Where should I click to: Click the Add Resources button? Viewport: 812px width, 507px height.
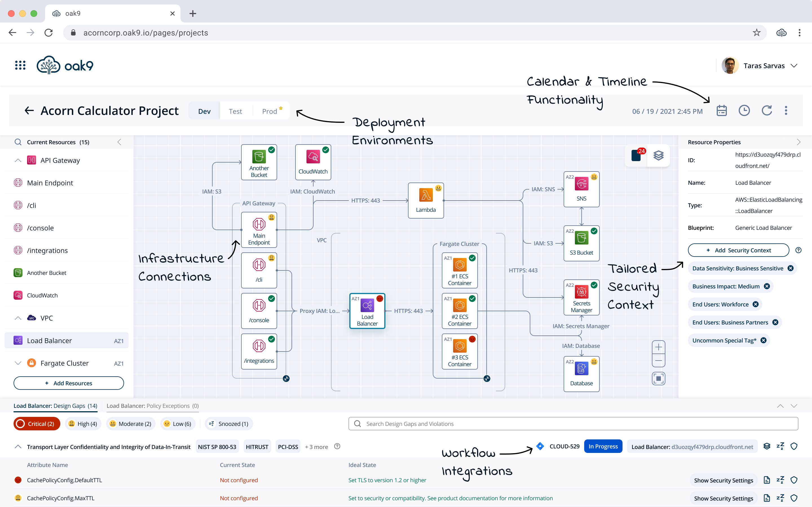point(69,383)
